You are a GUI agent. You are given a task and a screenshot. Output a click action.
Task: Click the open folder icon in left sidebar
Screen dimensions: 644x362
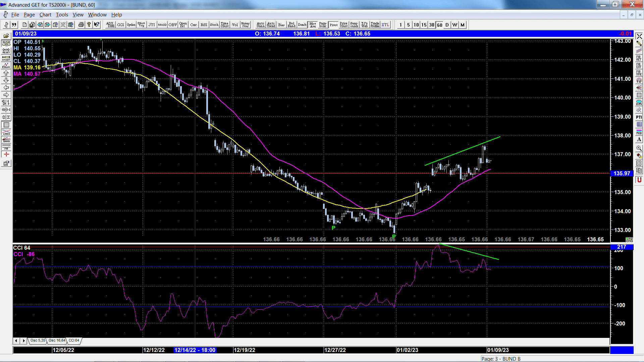[6, 36]
